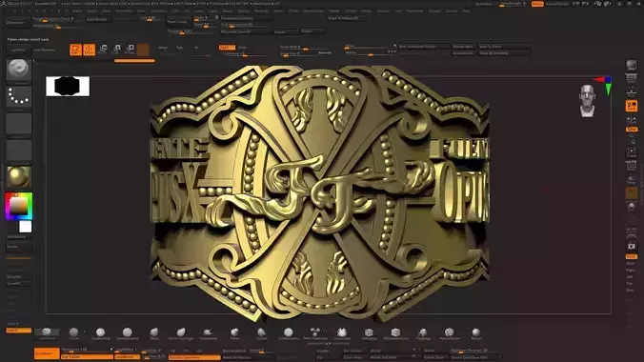
Task: Click the camera icon on right shelf
Action: pos(632,246)
